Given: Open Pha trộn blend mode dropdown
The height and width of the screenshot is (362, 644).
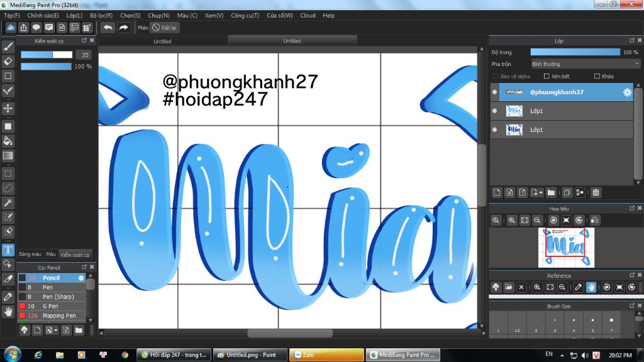Looking at the screenshot, I should [x=585, y=64].
